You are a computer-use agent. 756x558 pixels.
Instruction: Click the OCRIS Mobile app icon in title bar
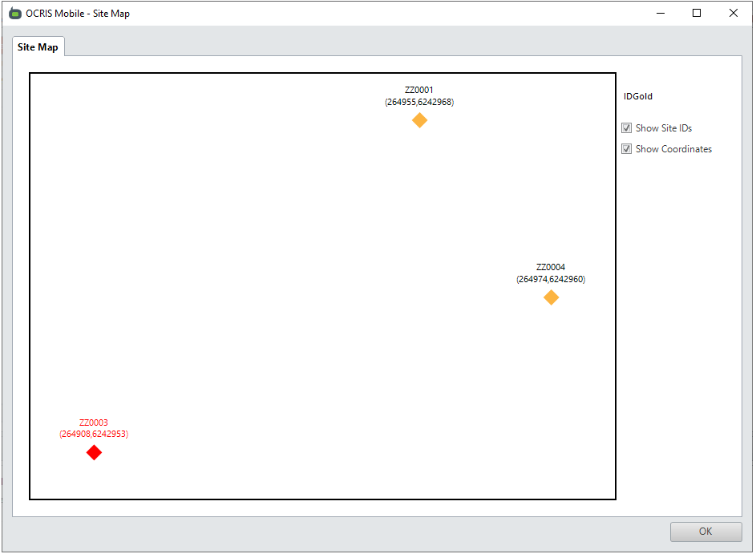point(14,14)
